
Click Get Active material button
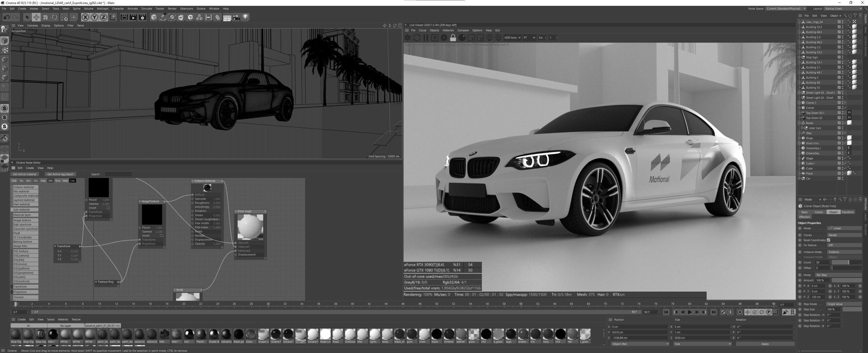pyautogui.click(x=25, y=174)
